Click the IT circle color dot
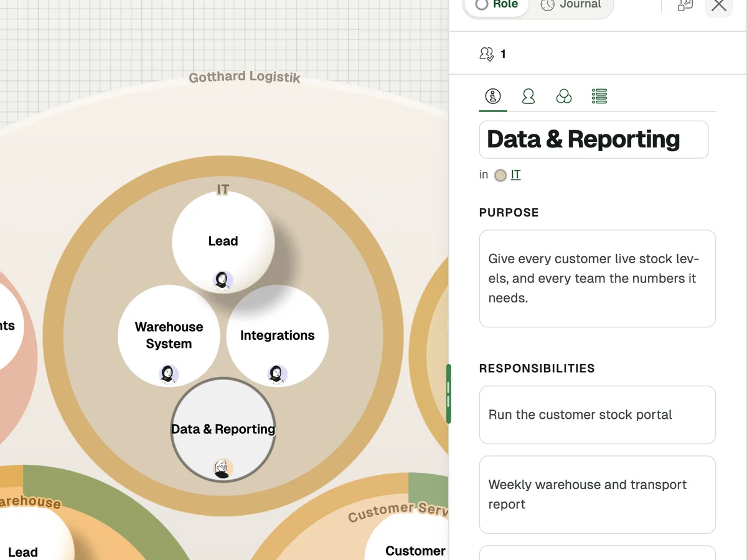The width and height of the screenshot is (747, 560). click(x=500, y=175)
